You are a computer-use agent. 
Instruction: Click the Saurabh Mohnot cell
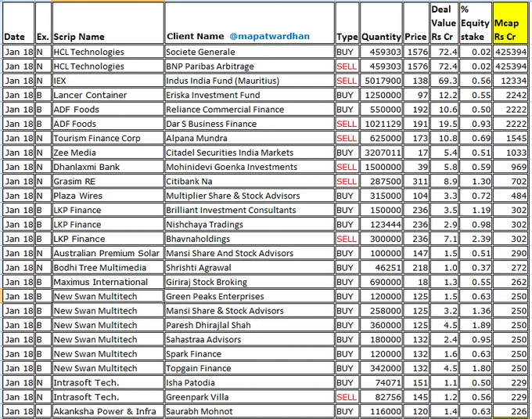(250, 411)
